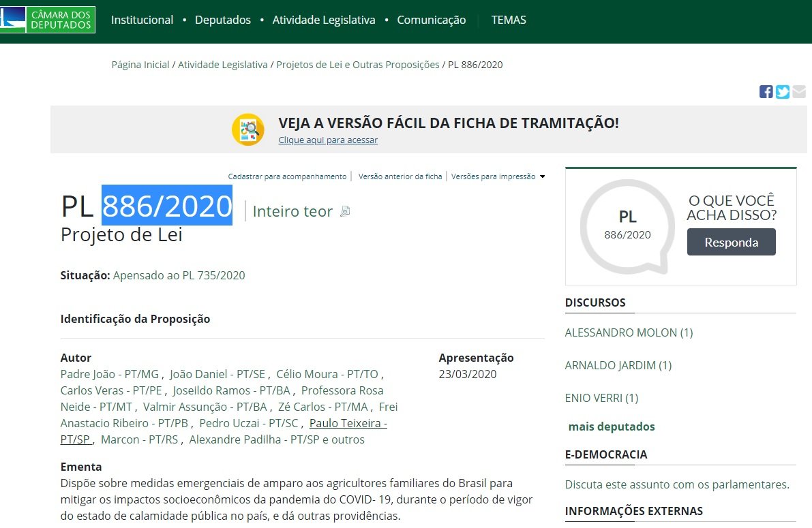Screen dimensions: 812x528
Task: Open the TEMAS menu item
Action: pyautogui.click(x=509, y=20)
